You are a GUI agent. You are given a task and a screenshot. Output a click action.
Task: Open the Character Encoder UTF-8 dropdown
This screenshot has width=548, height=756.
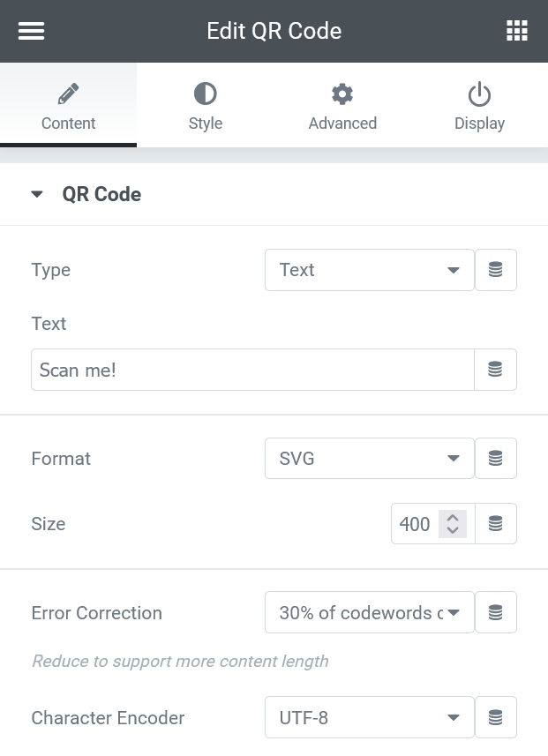(x=370, y=717)
